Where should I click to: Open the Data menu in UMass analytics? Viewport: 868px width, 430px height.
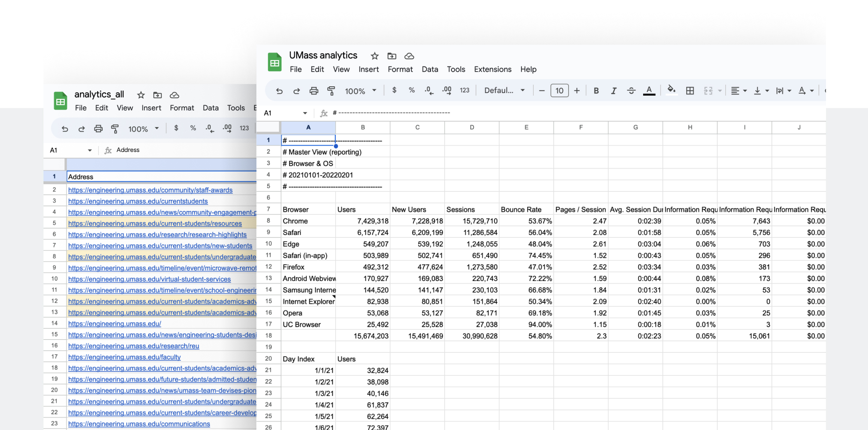pos(430,69)
